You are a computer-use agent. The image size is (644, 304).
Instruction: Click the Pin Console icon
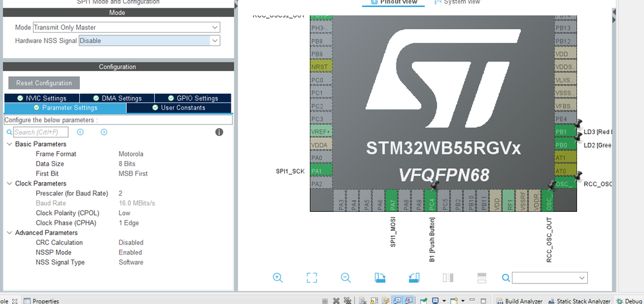(x=424, y=301)
